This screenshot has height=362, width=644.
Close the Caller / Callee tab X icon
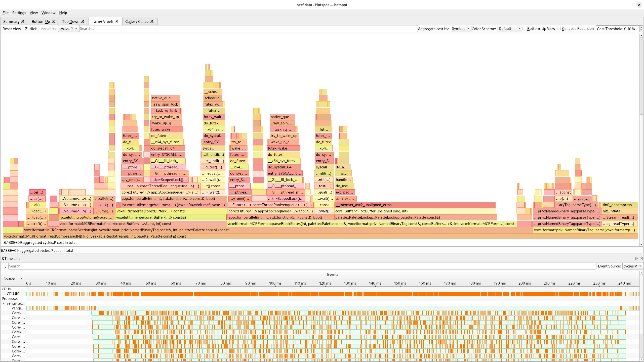(x=152, y=21)
